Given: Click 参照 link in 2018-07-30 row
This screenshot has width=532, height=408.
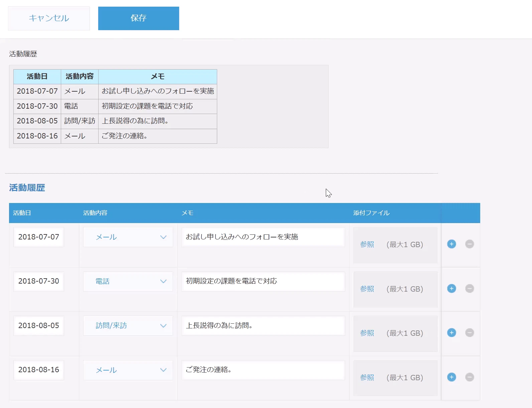Looking at the screenshot, I should (x=367, y=289).
